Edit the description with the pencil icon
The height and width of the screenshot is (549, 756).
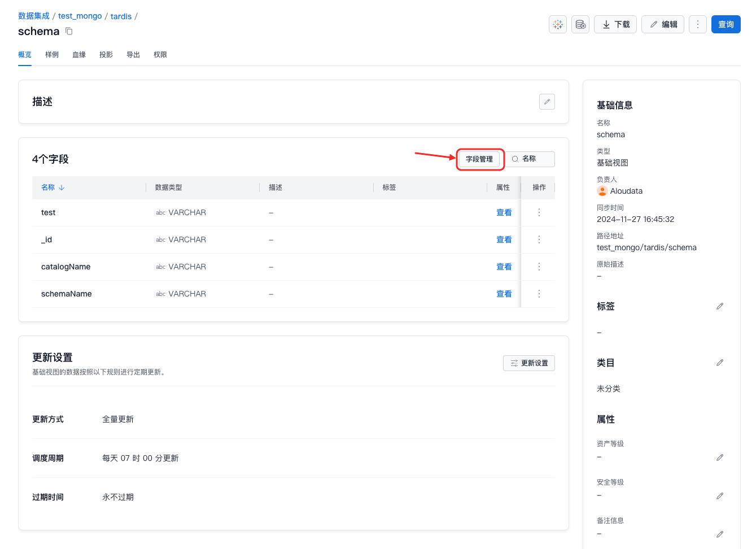click(x=547, y=102)
